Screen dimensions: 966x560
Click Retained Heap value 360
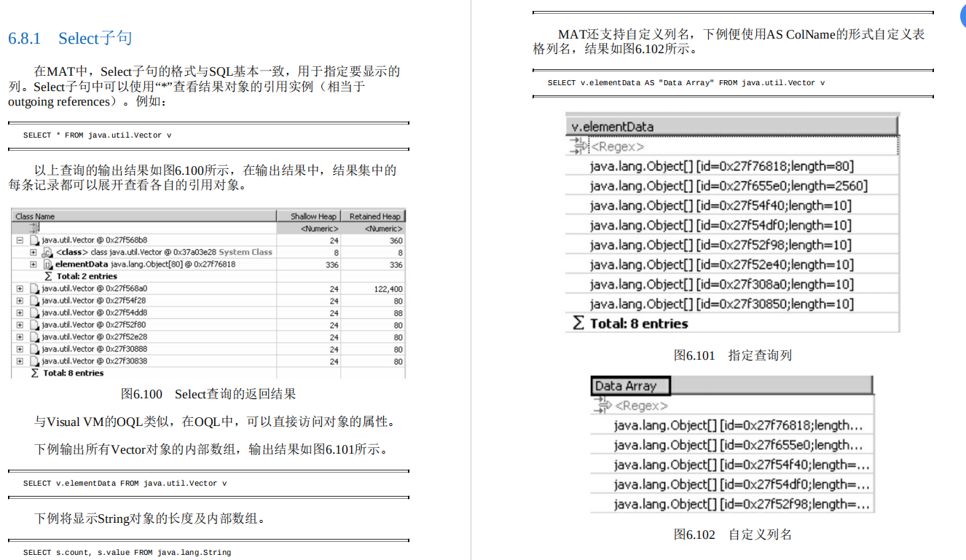pyautogui.click(x=396, y=240)
